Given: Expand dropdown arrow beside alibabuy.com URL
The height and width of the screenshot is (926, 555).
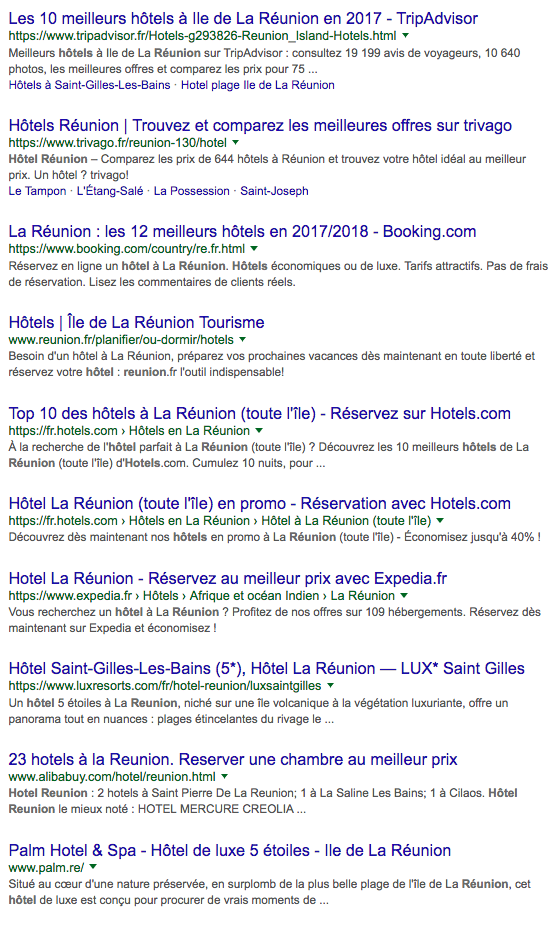Looking at the screenshot, I should pyautogui.click(x=224, y=777).
